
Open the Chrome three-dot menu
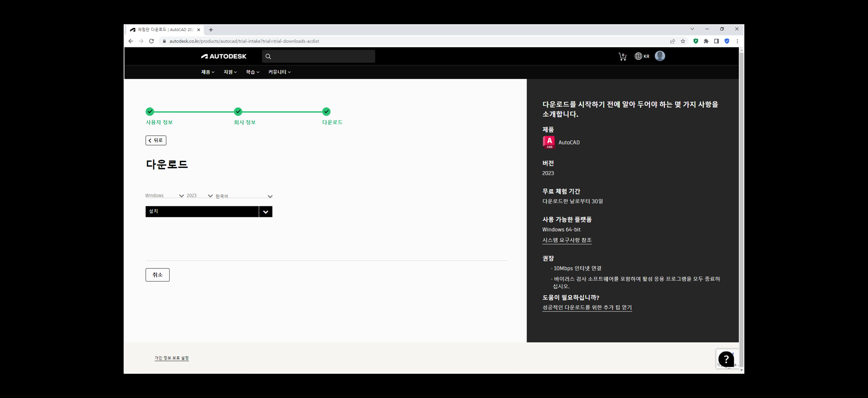coord(737,41)
